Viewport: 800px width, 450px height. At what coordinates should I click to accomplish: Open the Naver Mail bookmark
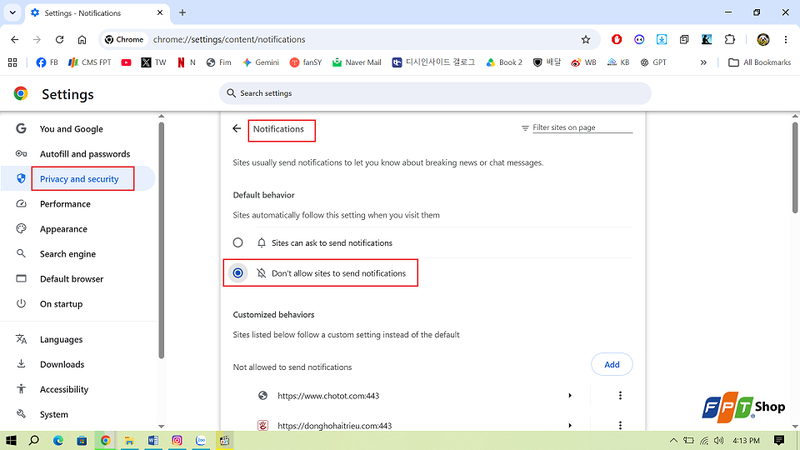coord(357,62)
